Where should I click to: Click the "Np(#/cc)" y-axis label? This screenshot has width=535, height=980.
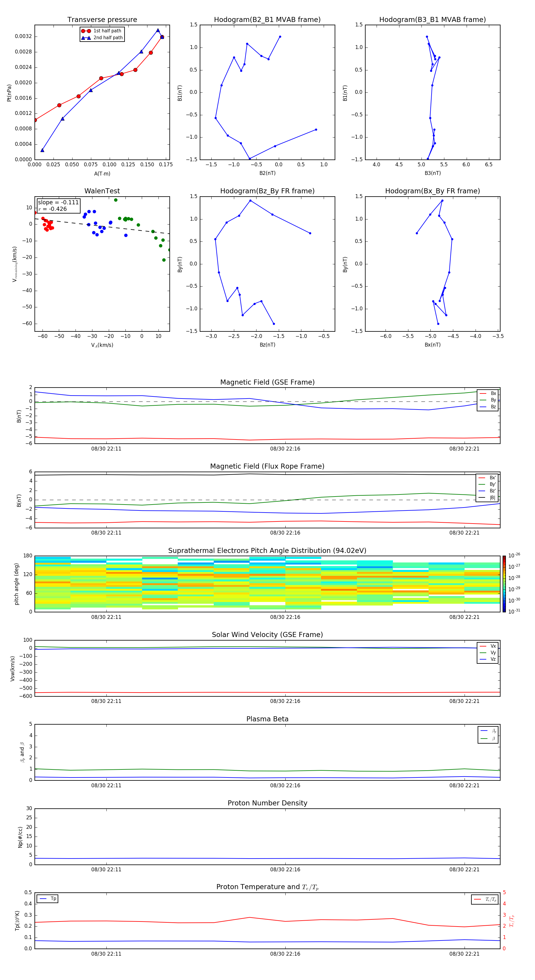(20, 837)
